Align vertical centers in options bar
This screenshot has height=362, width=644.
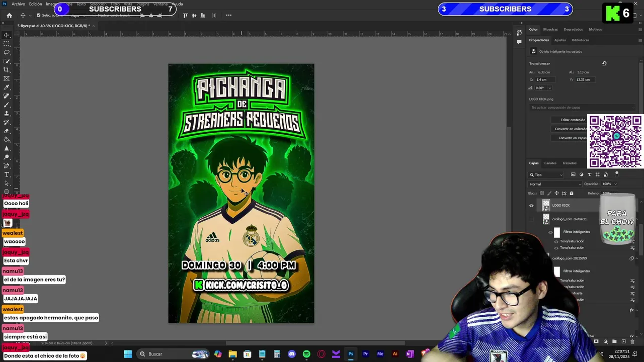194,15
